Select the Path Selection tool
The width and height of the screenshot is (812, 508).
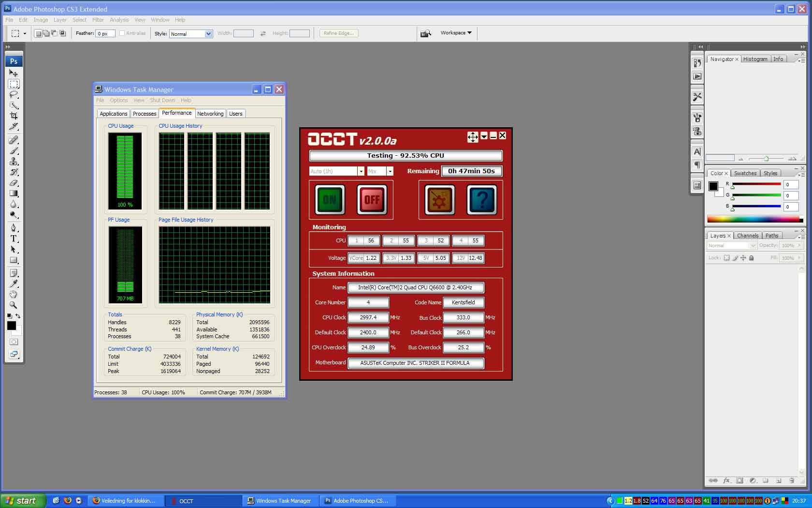[x=14, y=249]
